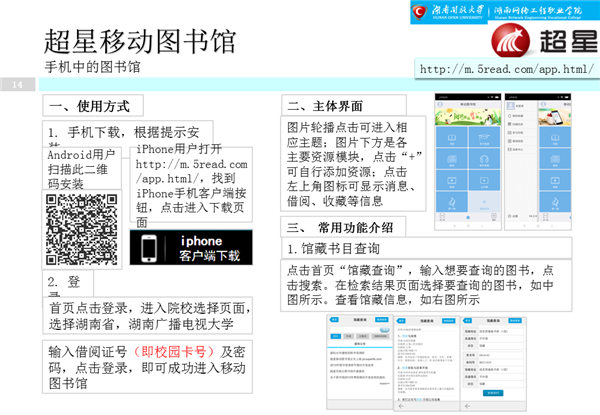Tap the cartoon banner image in first phone screenshot

[468, 117]
